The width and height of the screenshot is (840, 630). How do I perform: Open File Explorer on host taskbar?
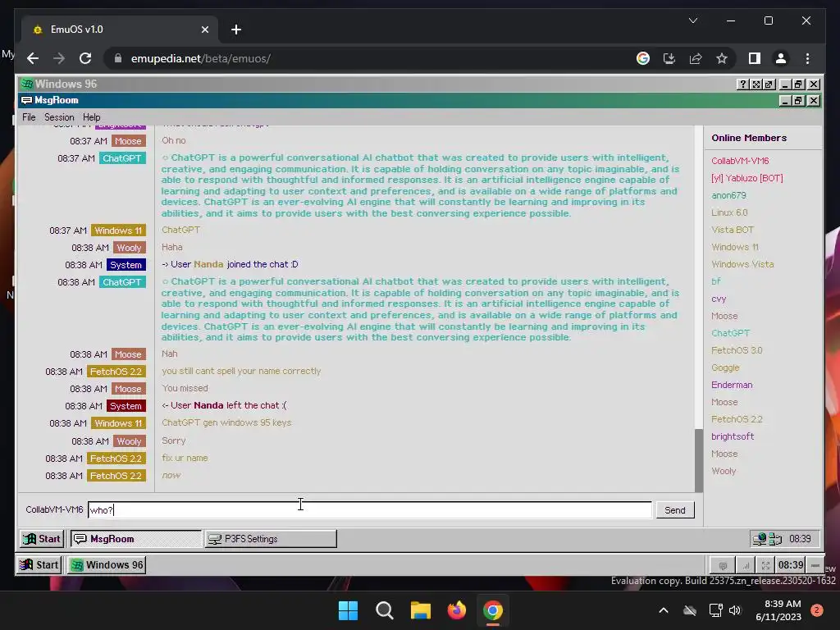click(421, 610)
